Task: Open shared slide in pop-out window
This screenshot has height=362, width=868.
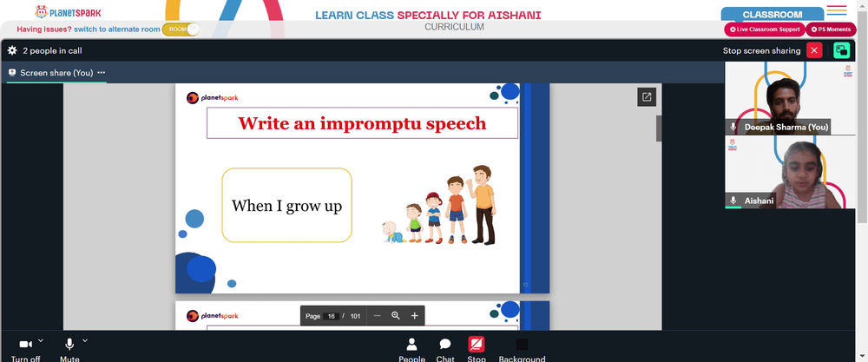Action: click(x=647, y=97)
